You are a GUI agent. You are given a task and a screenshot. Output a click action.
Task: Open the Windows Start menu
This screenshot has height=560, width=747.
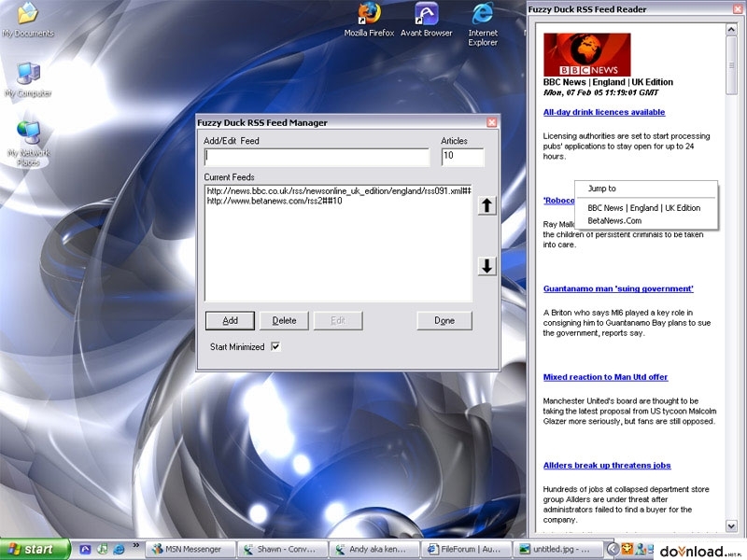[35, 550]
